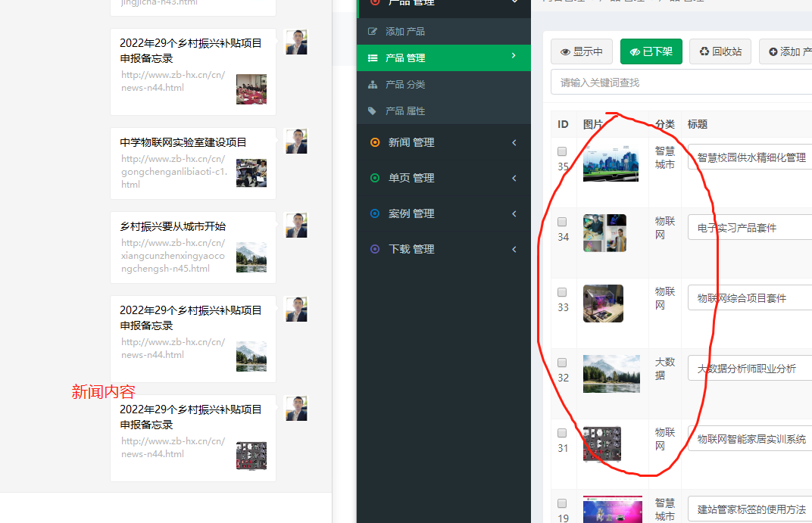Viewport: 812px width, 523px height.
Task: Click the recycle icon in 回收站 button
Action: pyautogui.click(x=704, y=51)
